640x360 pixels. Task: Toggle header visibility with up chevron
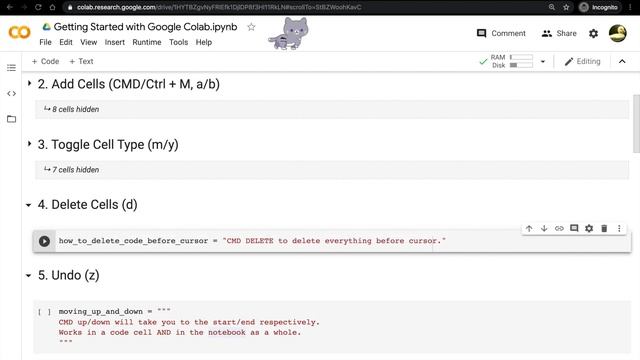point(622,62)
